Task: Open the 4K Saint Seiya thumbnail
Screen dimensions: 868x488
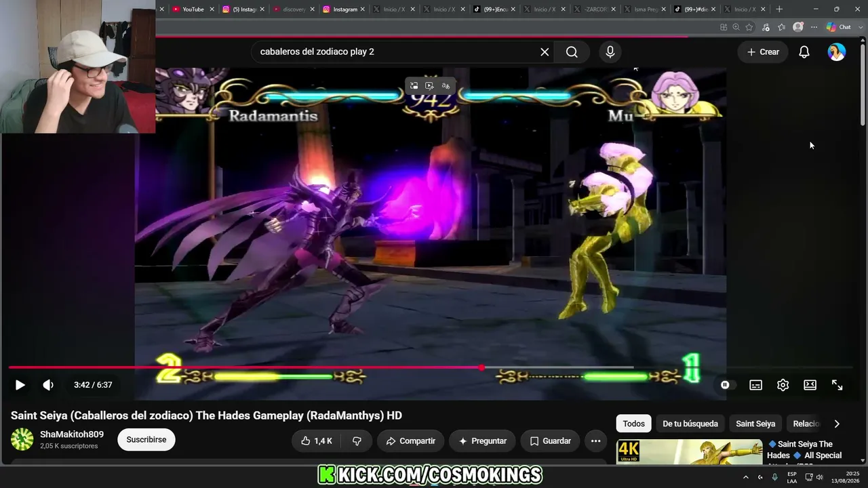Action: coord(689,452)
